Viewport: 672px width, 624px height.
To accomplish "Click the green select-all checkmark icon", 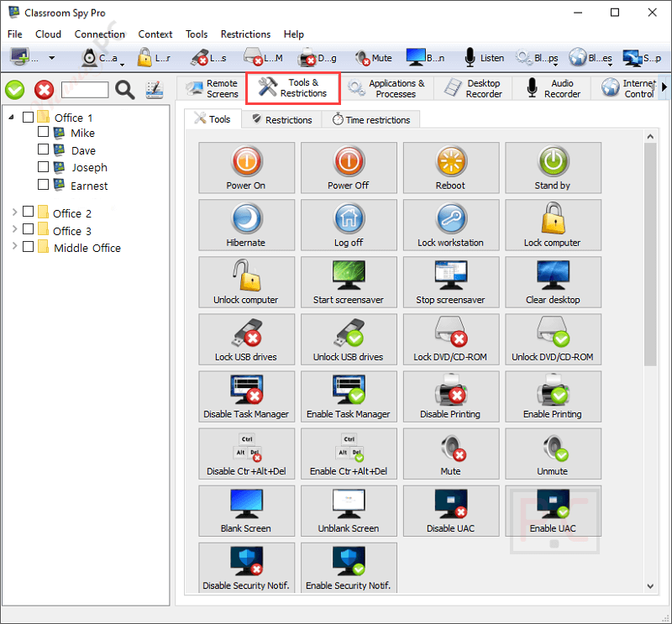I will 15,90.
